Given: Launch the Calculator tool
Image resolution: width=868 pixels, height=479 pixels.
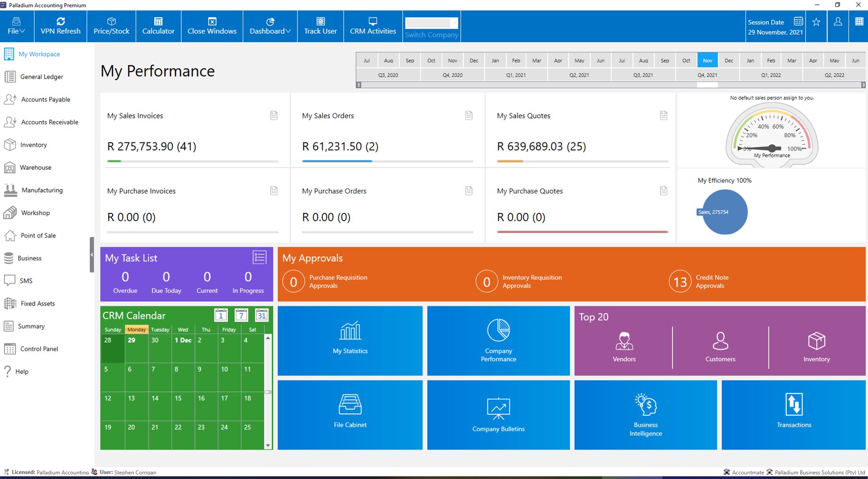Looking at the screenshot, I should 158,26.
